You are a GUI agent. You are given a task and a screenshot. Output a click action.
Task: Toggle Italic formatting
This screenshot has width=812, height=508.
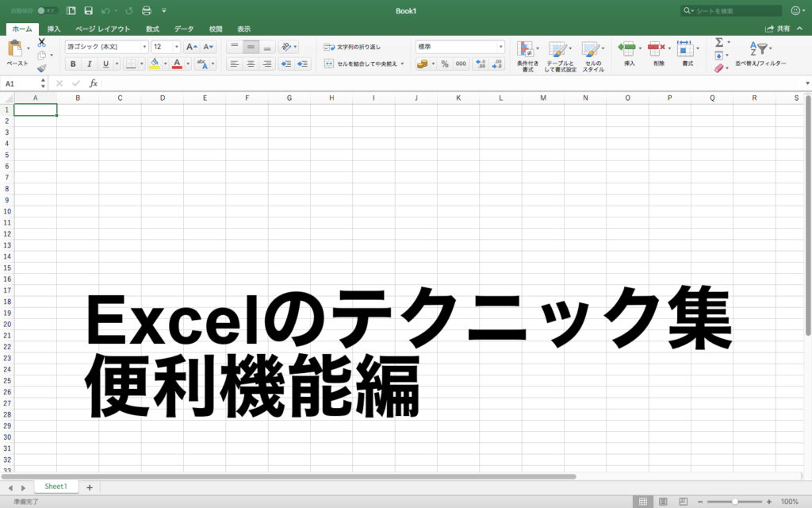tap(89, 63)
